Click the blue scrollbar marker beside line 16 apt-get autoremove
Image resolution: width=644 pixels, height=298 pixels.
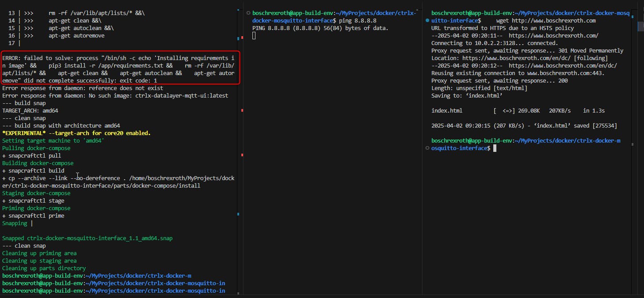point(238,38)
